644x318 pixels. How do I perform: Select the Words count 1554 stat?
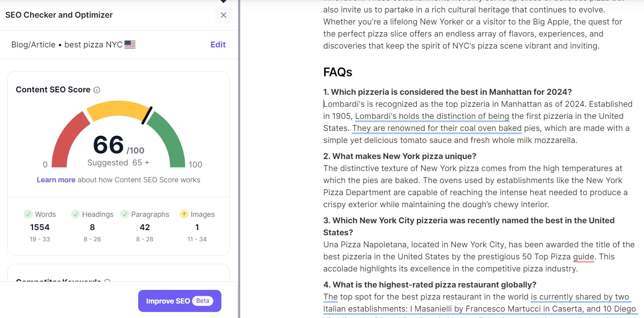[x=40, y=227]
